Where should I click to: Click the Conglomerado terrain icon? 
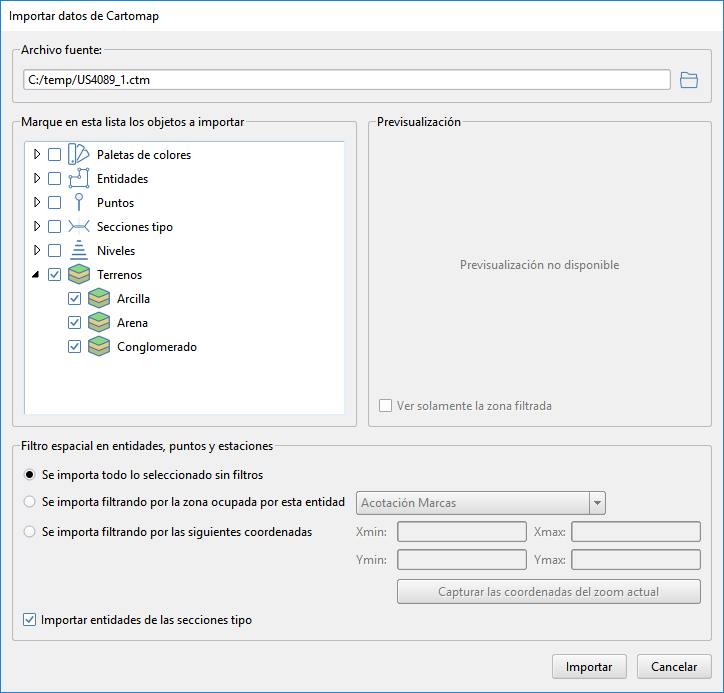tap(99, 346)
